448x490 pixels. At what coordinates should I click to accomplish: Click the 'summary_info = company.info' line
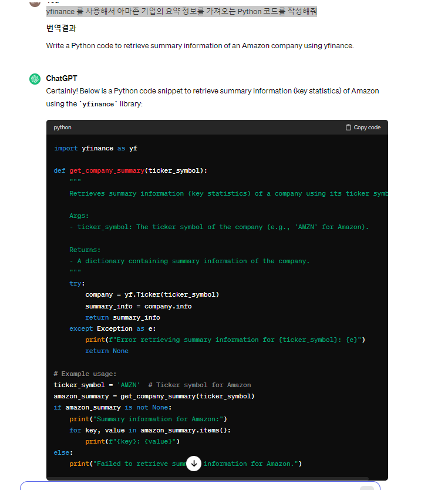click(139, 307)
